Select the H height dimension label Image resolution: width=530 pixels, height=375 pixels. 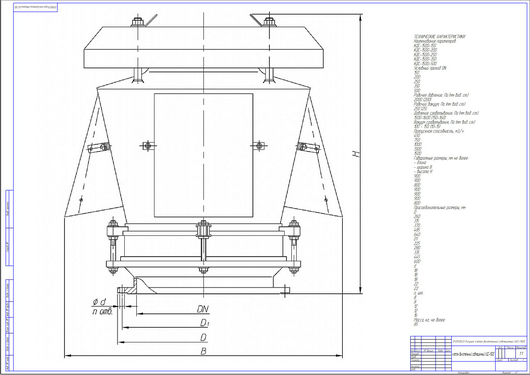pyautogui.click(x=356, y=153)
